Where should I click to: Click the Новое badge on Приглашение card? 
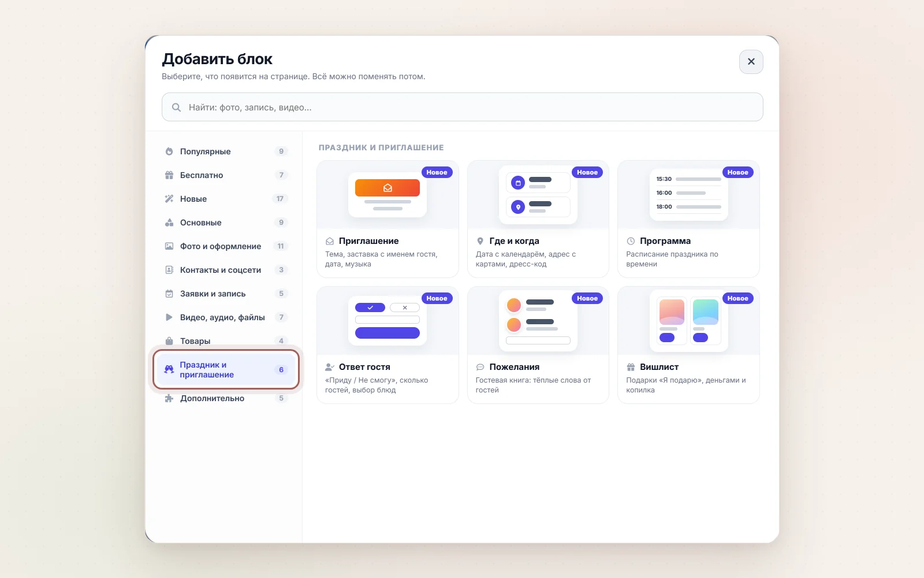point(437,172)
